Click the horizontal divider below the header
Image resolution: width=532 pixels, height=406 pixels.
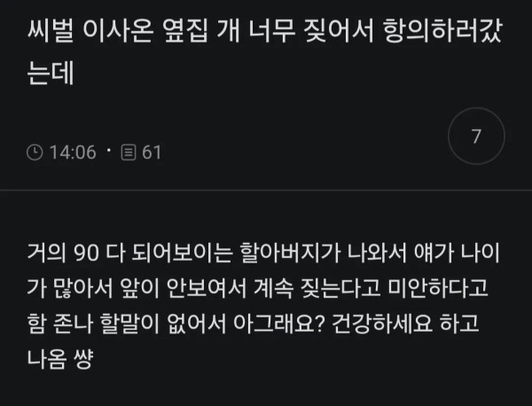pos(266,191)
